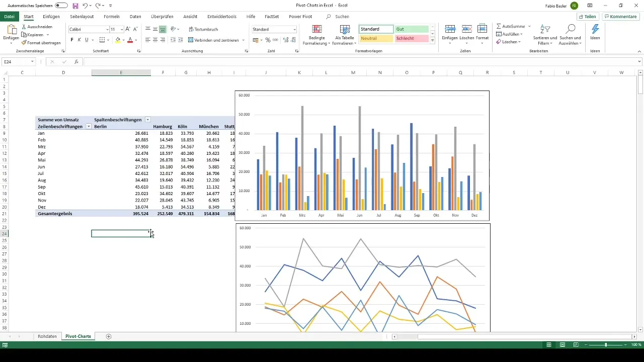Click Einfügen cells icon in Zellen

click(450, 29)
